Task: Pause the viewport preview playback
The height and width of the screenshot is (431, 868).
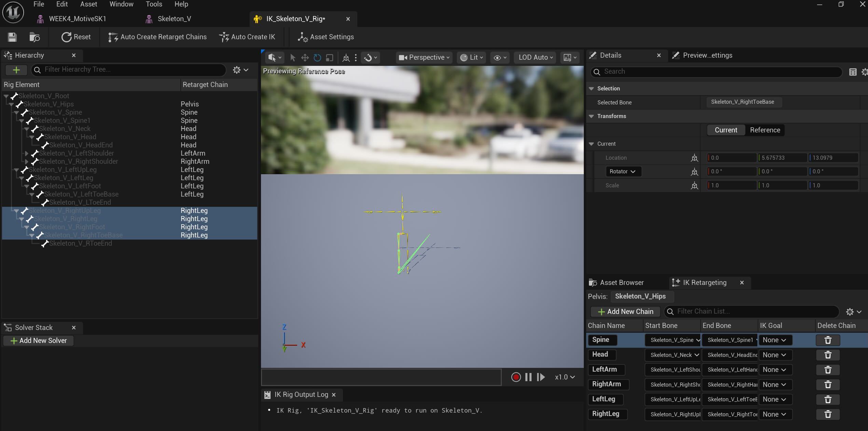Action: coord(528,377)
